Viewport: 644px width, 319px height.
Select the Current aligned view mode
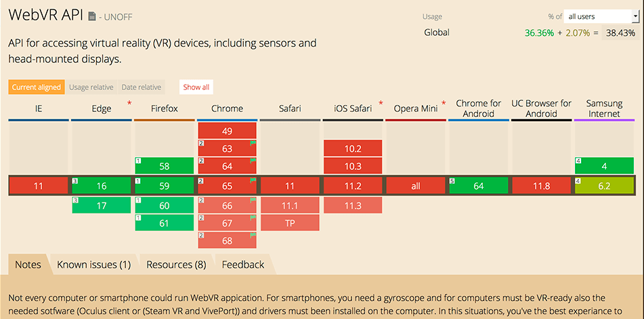tap(37, 87)
